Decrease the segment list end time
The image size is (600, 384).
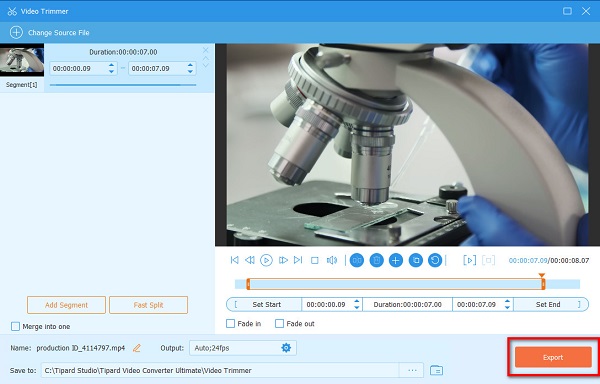point(190,72)
